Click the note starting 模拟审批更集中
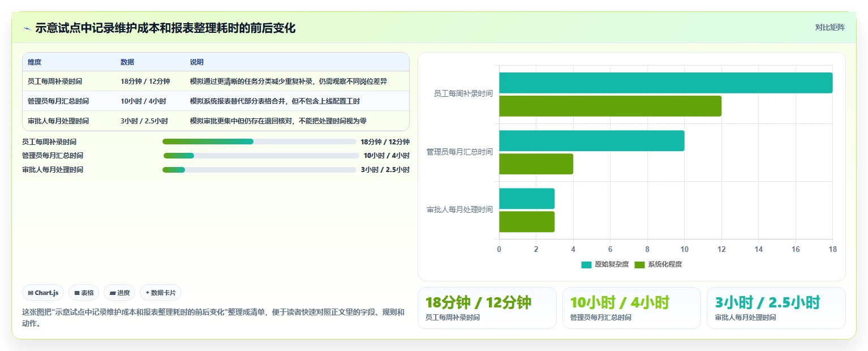Viewport: 868px width, 351px height. click(278, 121)
